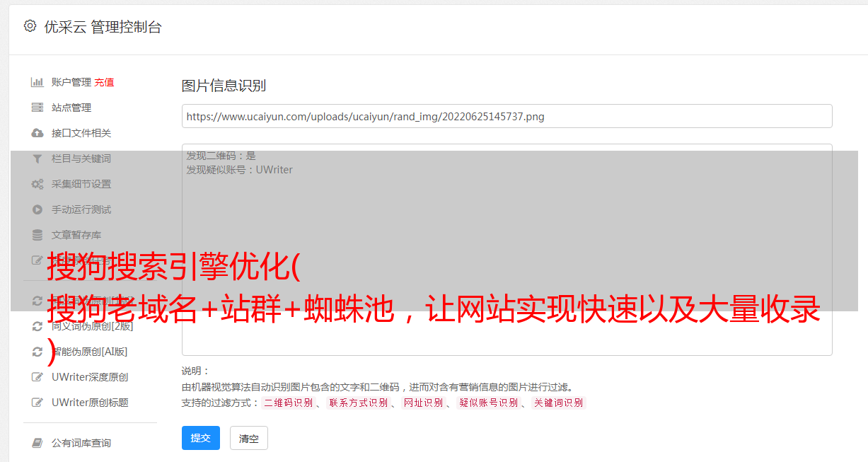
Task: Open 公有词库查询 via its book icon
Action: point(37,443)
